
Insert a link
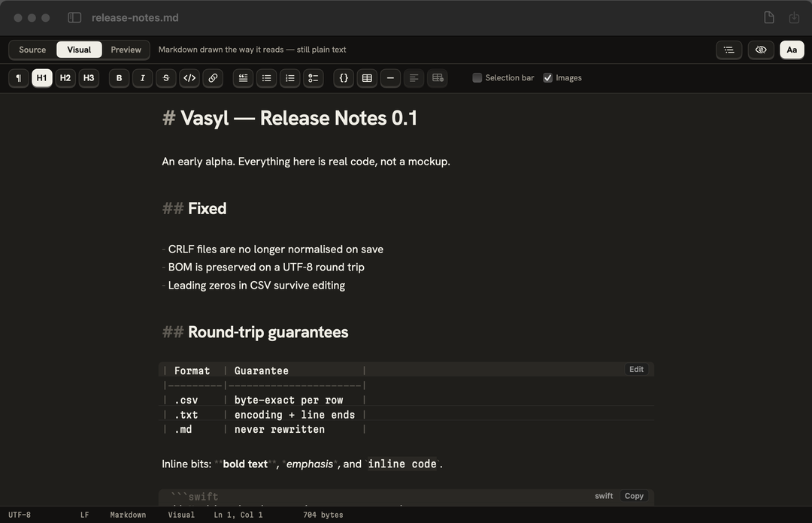coord(213,77)
